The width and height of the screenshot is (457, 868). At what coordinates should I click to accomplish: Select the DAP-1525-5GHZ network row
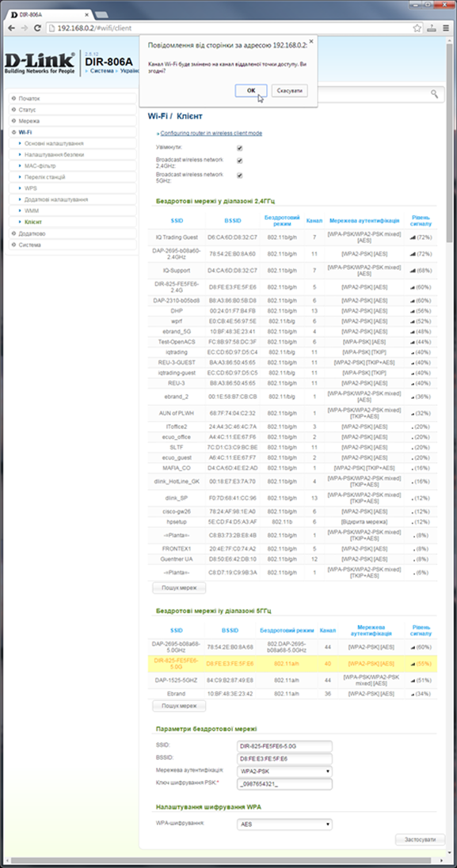click(292, 680)
